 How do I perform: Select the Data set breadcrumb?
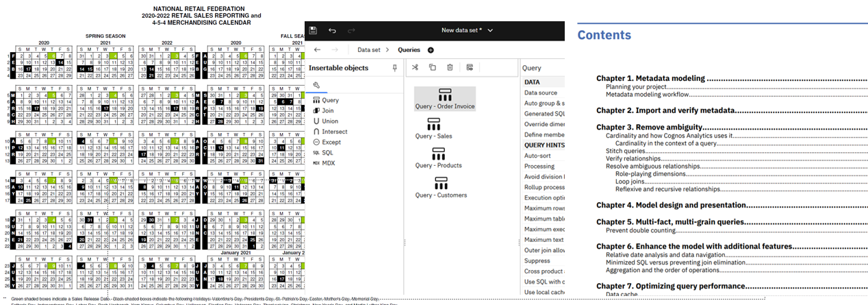click(369, 50)
